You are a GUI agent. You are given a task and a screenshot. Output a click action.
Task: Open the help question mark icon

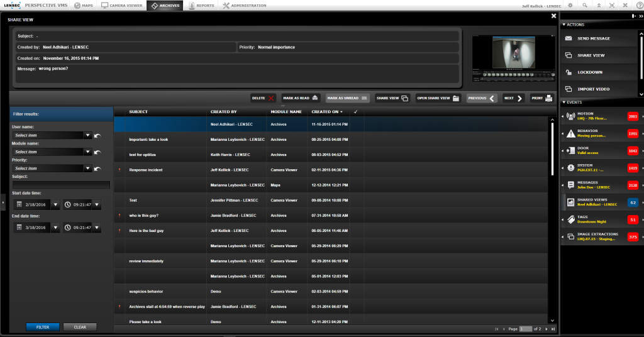[x=640, y=5]
